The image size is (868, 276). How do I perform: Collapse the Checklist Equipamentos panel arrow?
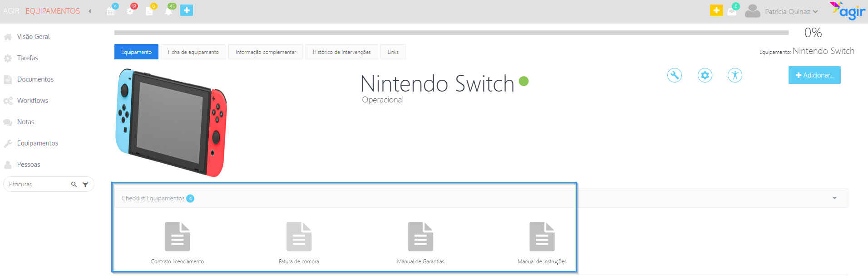click(834, 198)
